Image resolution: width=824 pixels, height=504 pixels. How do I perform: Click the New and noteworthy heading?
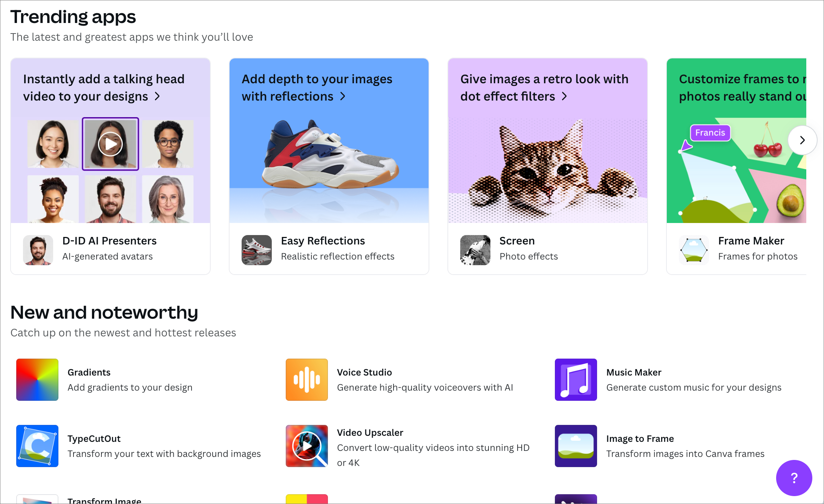point(104,313)
